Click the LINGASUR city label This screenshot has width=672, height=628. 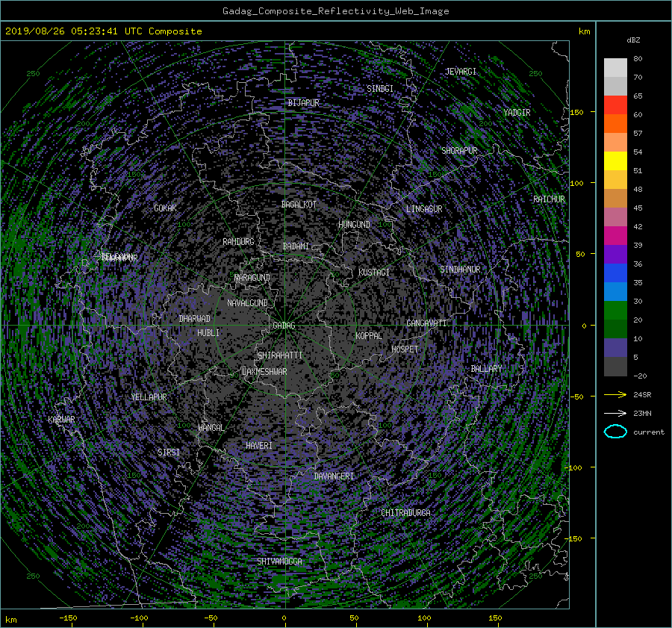[x=424, y=209]
